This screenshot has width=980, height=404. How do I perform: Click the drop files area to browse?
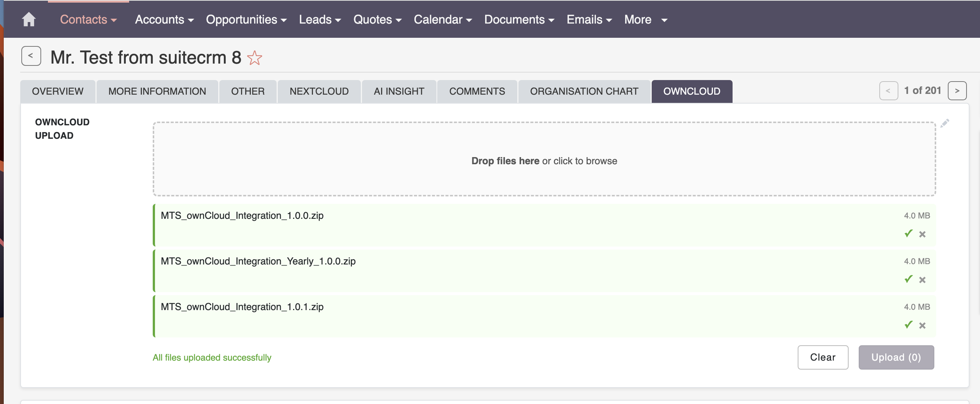[544, 161]
